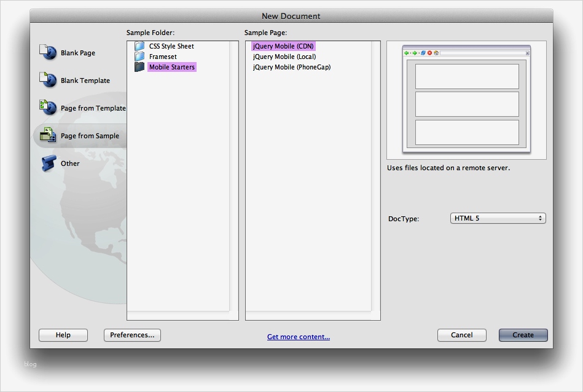Pick jQuery Mobile (CDN) sample page
This screenshot has height=392, width=583.
tap(283, 46)
